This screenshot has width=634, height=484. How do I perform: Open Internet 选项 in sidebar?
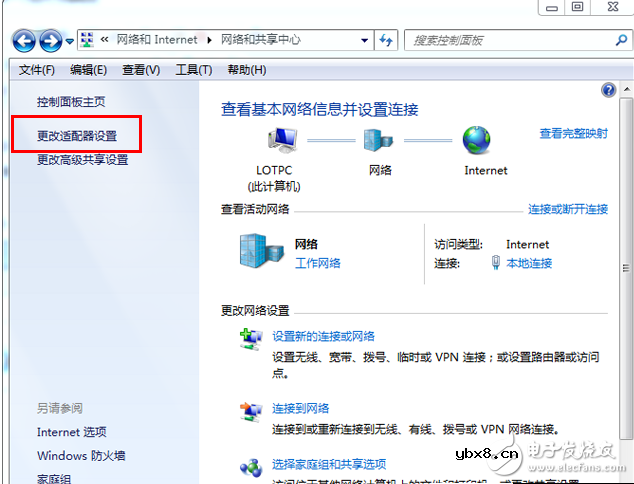pos(72,432)
